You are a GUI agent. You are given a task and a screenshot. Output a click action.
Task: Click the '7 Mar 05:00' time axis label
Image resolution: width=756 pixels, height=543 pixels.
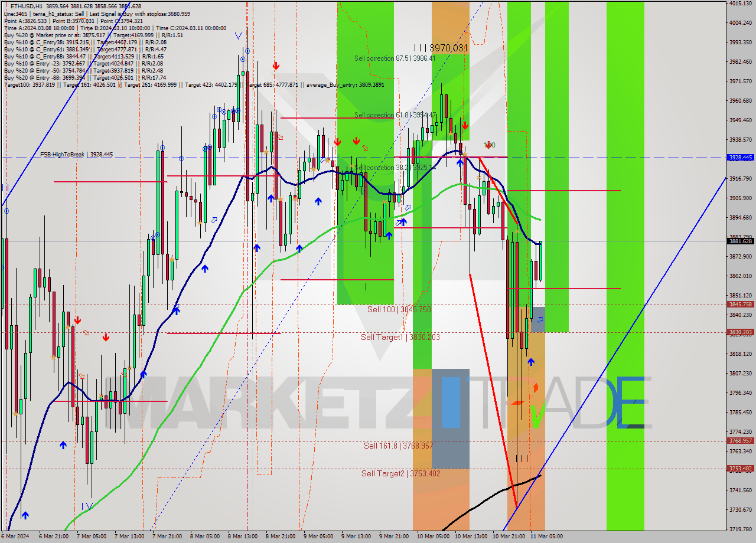click(x=91, y=537)
